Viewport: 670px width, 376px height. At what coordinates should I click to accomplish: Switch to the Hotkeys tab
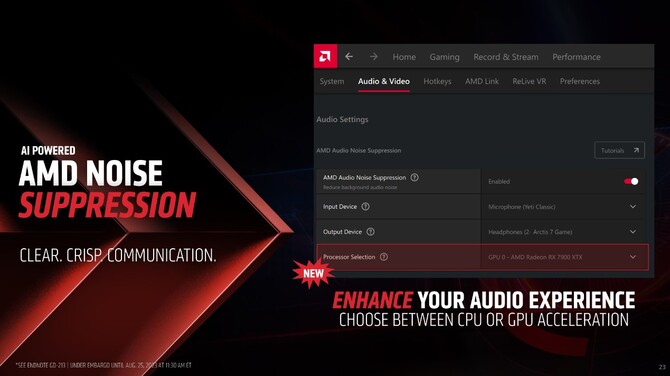point(437,81)
